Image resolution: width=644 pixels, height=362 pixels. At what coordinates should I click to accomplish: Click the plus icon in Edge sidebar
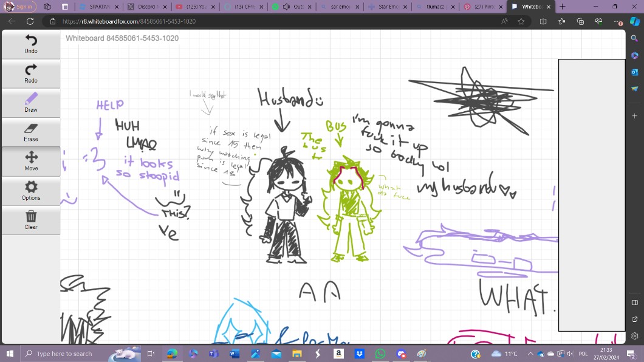pyautogui.click(x=634, y=115)
